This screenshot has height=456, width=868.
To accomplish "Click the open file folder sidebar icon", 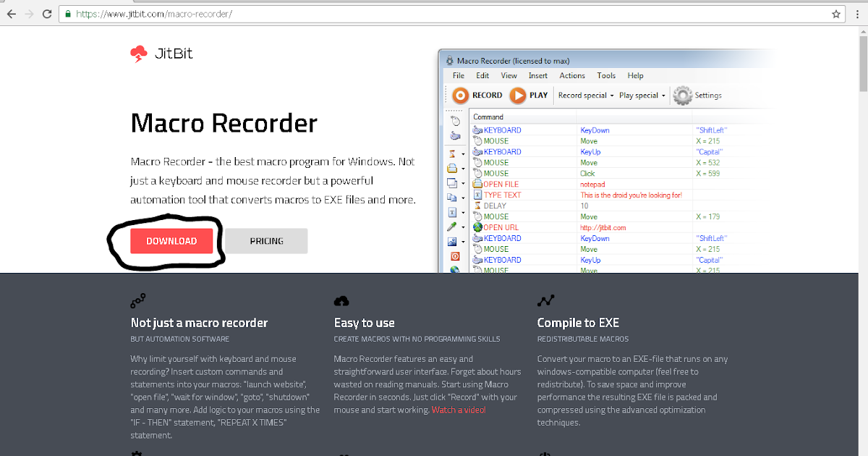I will click(453, 168).
